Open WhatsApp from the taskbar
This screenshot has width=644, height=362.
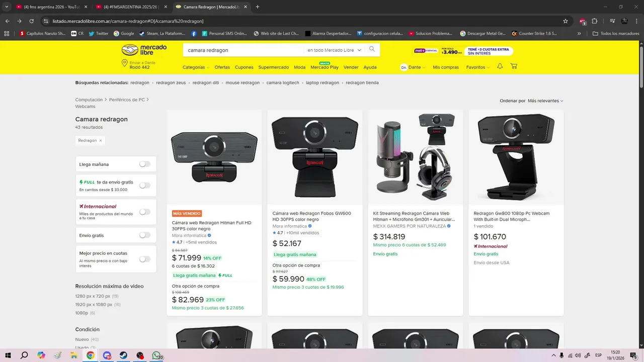coord(157,355)
